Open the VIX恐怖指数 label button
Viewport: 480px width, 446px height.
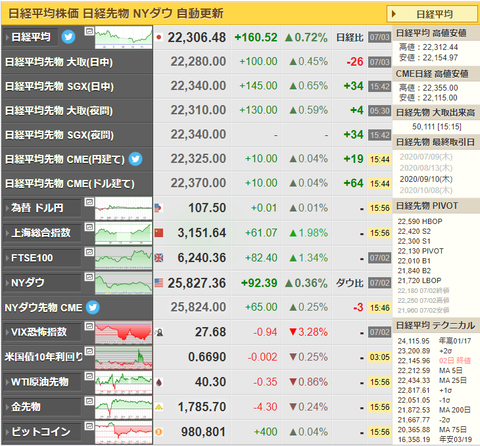(x=42, y=332)
